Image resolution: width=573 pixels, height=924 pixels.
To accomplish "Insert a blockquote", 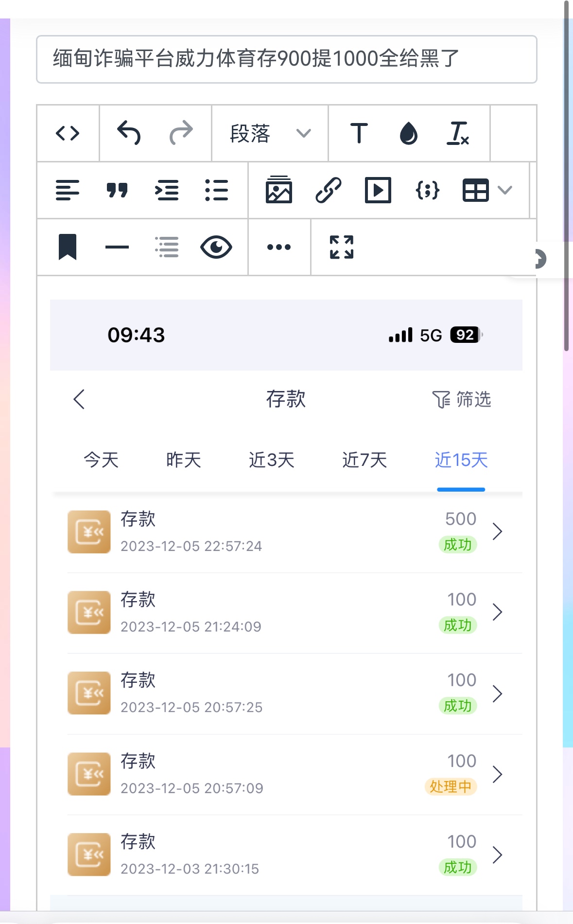I will (117, 190).
